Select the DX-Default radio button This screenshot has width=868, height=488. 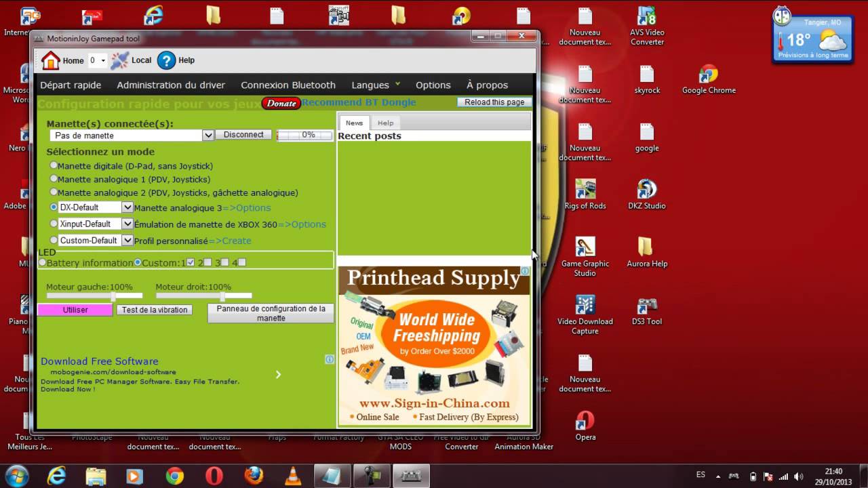pyautogui.click(x=54, y=207)
